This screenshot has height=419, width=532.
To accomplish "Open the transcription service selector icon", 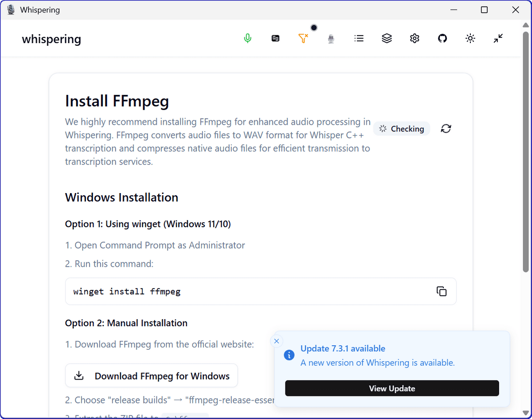I will click(x=275, y=39).
